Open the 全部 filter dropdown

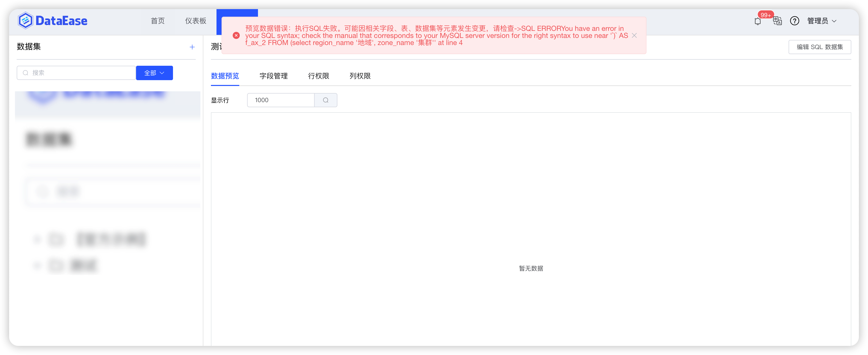[154, 73]
